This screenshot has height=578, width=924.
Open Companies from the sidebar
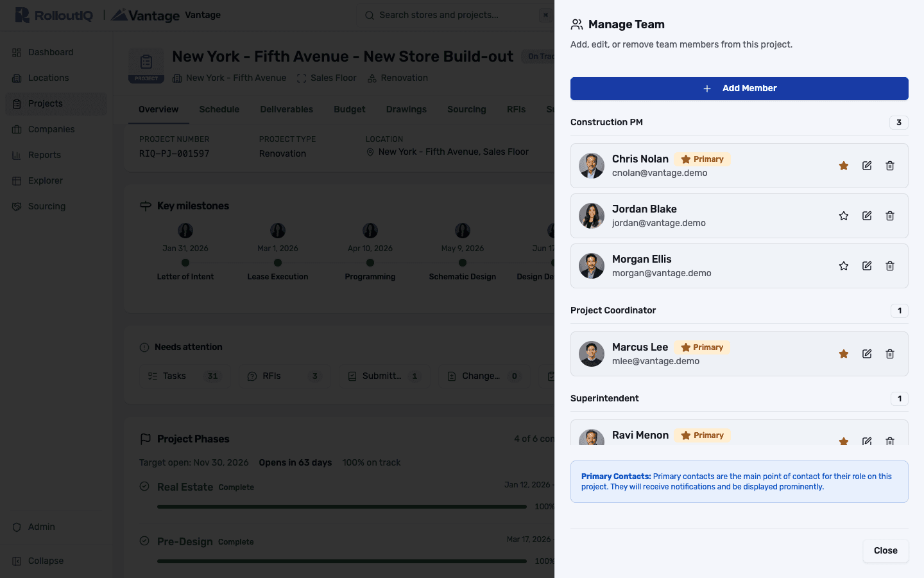56,130
